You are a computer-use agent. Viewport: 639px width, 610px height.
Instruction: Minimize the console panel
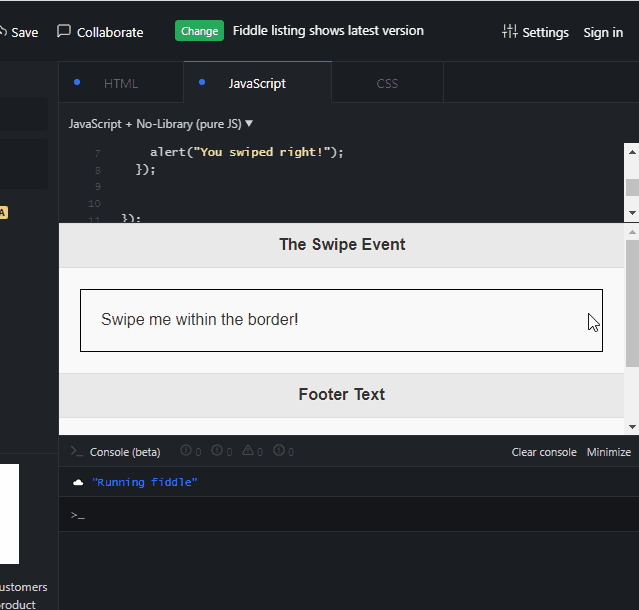[609, 452]
